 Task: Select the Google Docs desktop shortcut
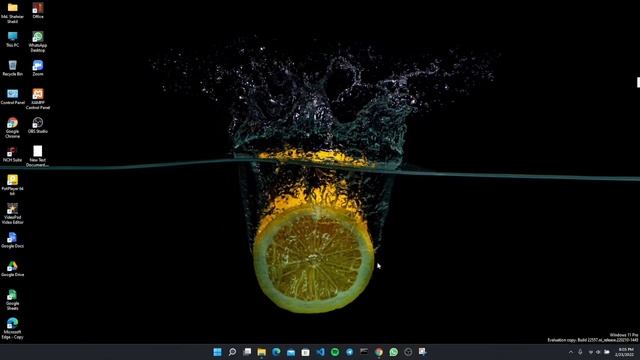12,240
